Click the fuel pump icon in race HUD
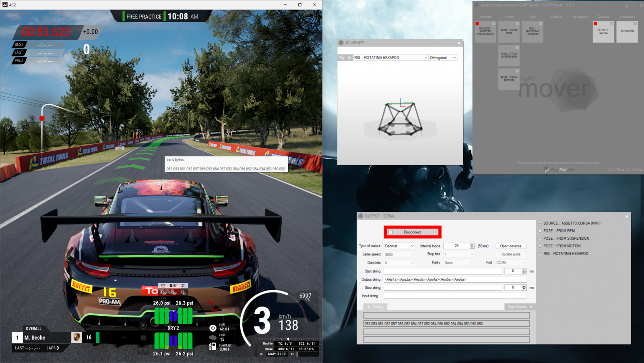 pyautogui.click(x=213, y=346)
